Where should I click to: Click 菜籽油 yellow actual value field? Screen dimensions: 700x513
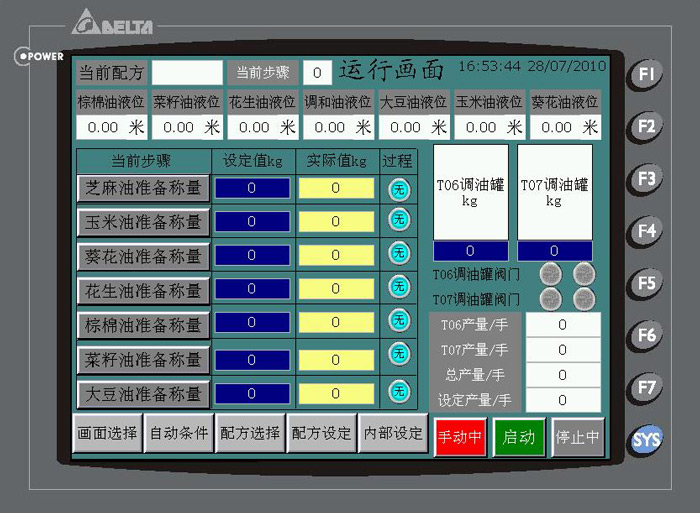[x=336, y=360]
